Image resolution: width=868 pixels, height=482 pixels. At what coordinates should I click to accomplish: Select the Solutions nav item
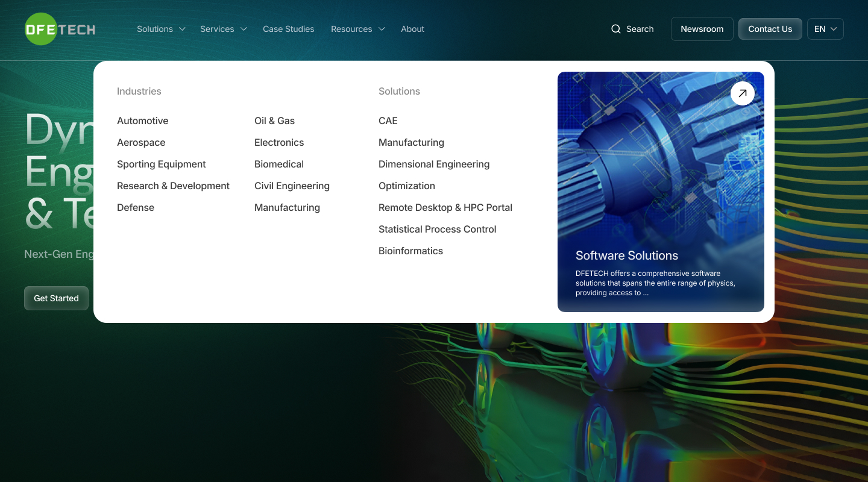click(x=155, y=29)
